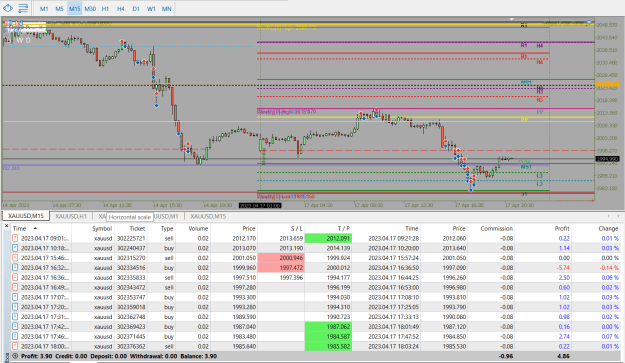Click the green T/P cell 1984.587

click(x=328, y=336)
